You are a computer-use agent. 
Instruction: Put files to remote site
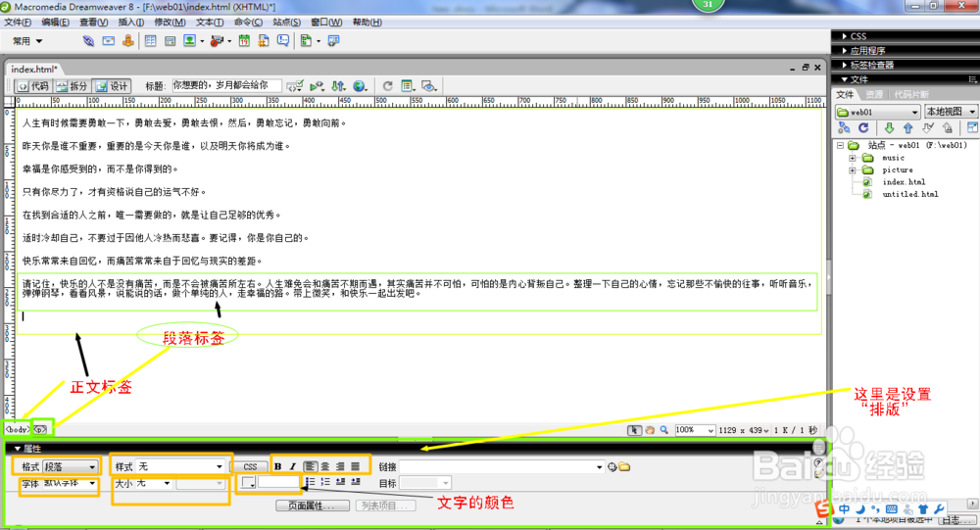pos(908,128)
